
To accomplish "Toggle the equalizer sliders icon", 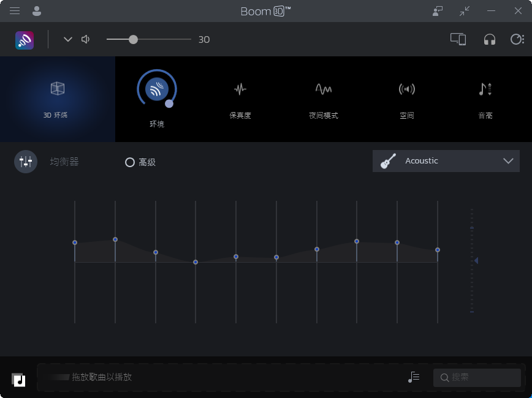I will (26, 162).
